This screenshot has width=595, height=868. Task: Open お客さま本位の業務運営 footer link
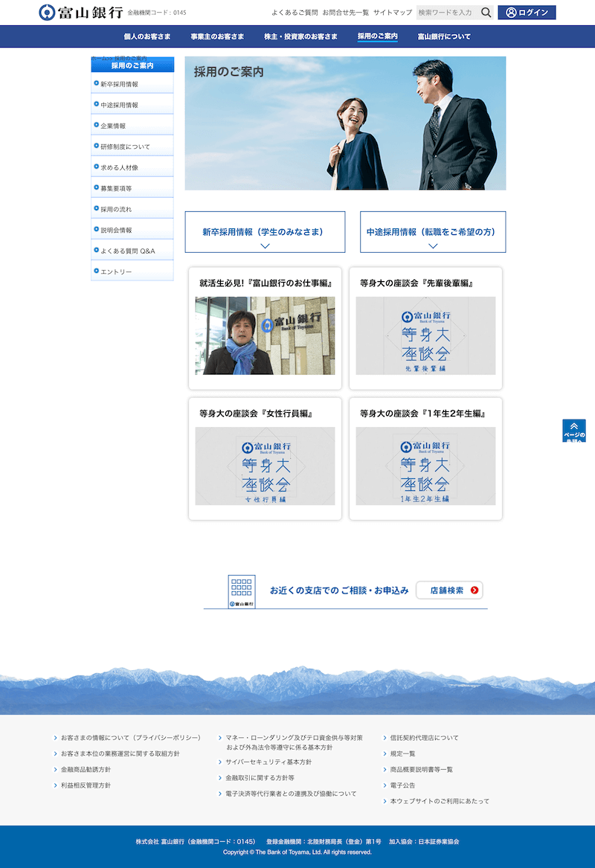120,753
